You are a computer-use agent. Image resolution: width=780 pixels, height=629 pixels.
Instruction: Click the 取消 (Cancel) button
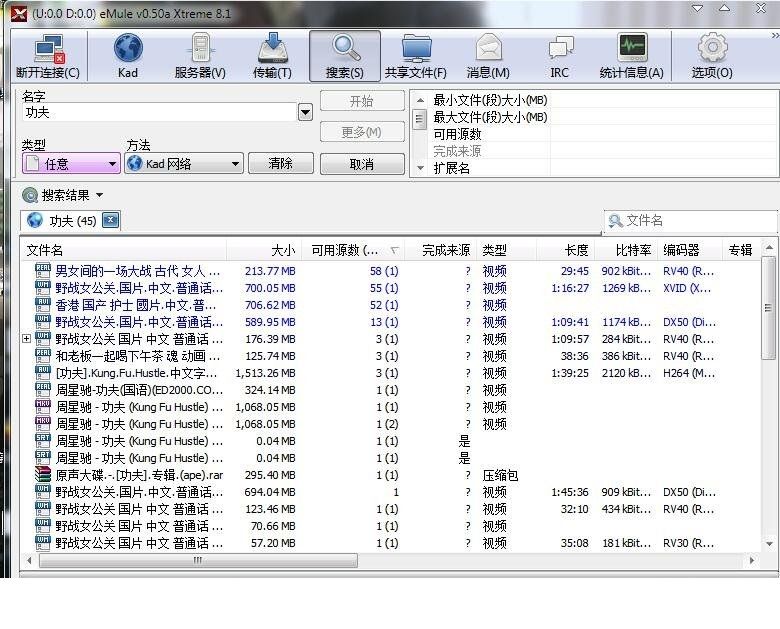(x=362, y=163)
